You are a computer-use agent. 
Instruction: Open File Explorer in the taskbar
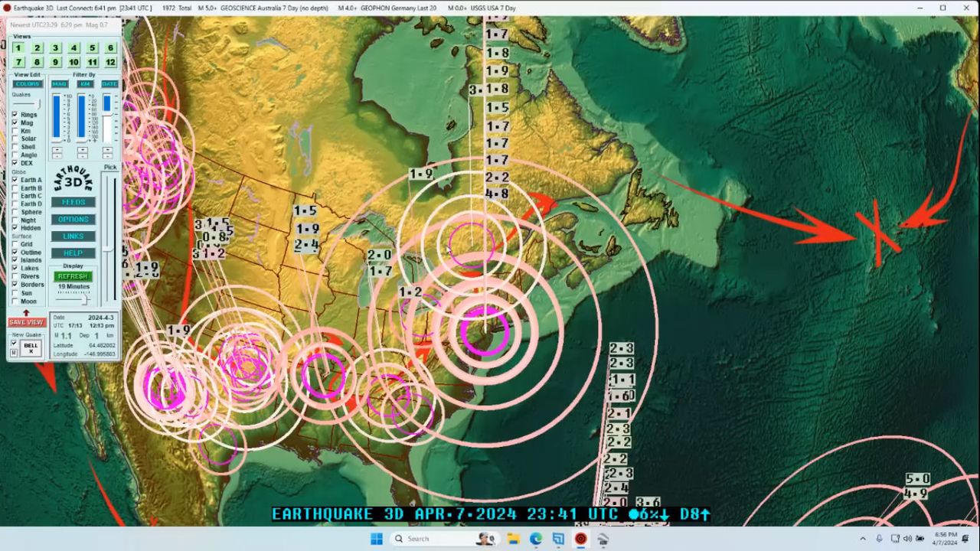[514, 539]
